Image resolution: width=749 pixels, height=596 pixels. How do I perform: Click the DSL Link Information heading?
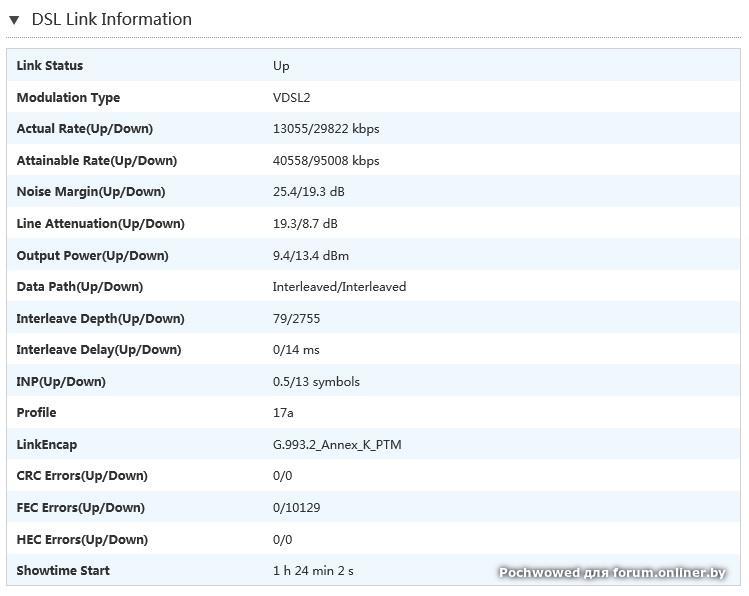(x=111, y=19)
